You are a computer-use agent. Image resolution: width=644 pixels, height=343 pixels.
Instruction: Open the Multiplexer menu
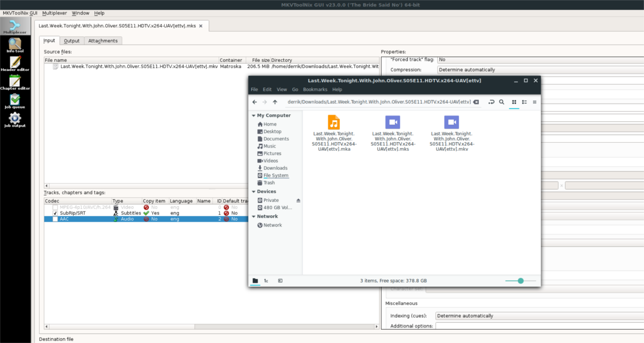coord(54,13)
